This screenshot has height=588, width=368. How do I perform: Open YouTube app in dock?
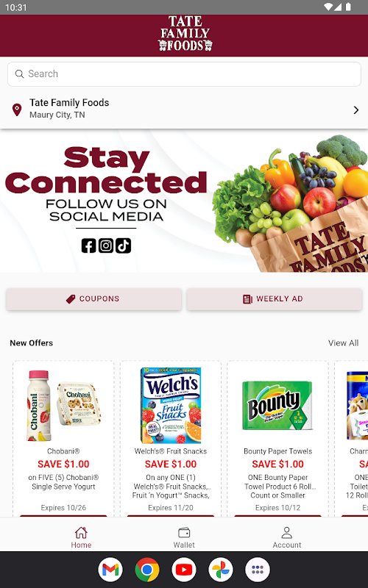click(184, 570)
